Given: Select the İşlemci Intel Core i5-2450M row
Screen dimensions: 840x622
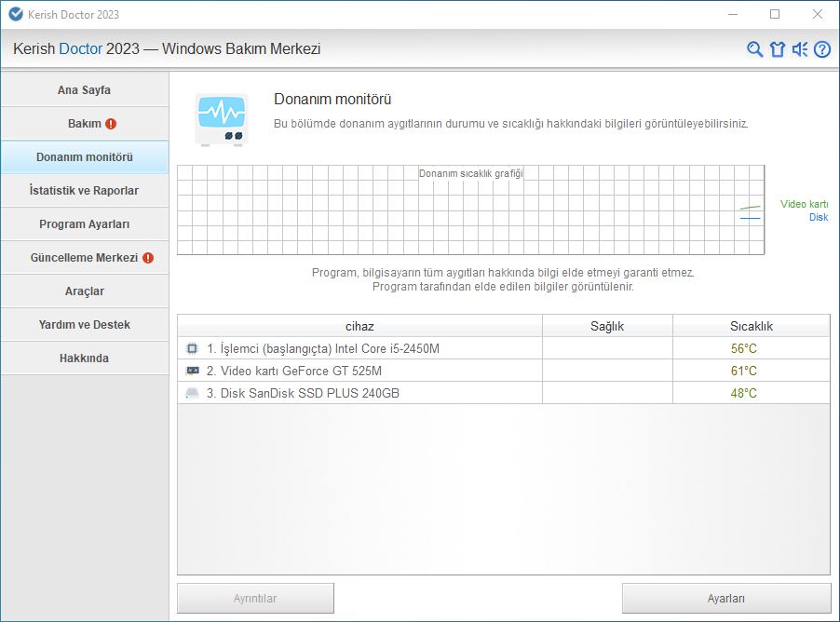Looking at the screenshot, I should click(x=504, y=348).
